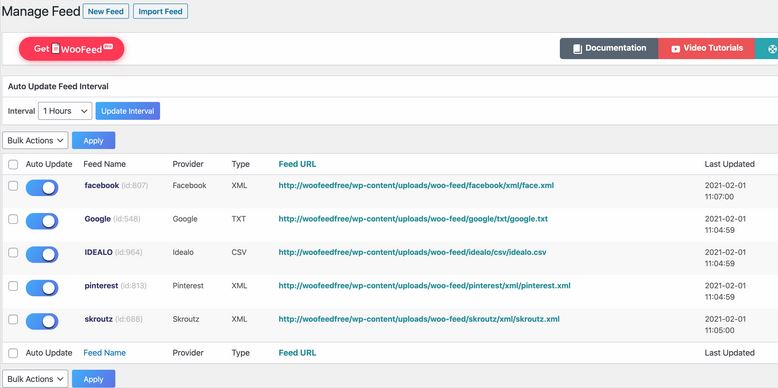
Task: Open the google.txt feed URL
Action: 413,219
